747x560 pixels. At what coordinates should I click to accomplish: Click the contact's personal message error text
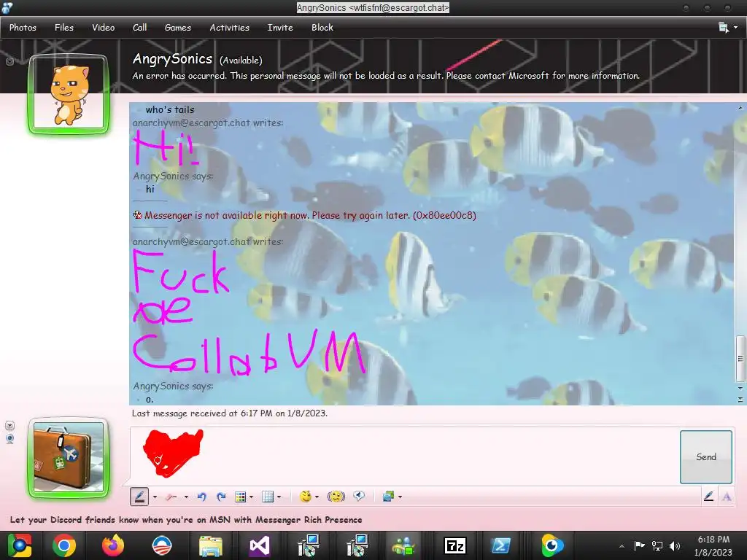click(x=386, y=76)
